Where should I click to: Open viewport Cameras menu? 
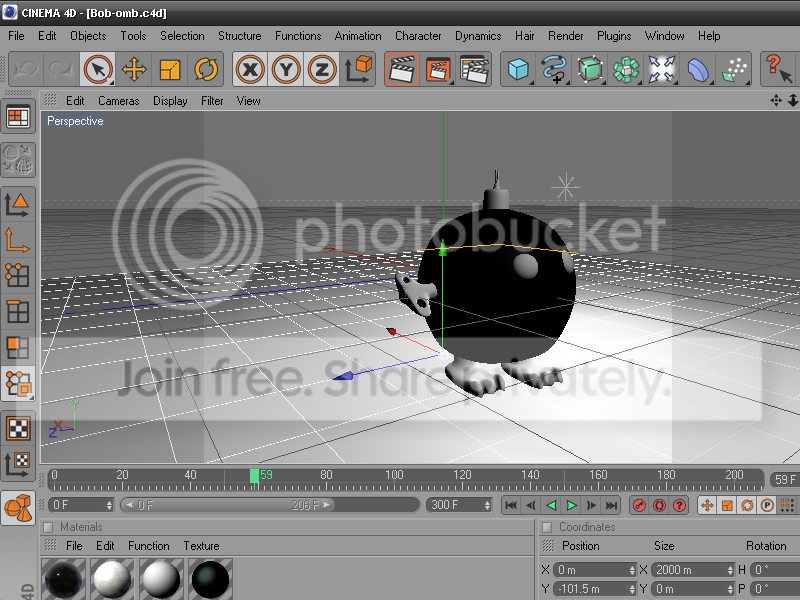click(118, 101)
